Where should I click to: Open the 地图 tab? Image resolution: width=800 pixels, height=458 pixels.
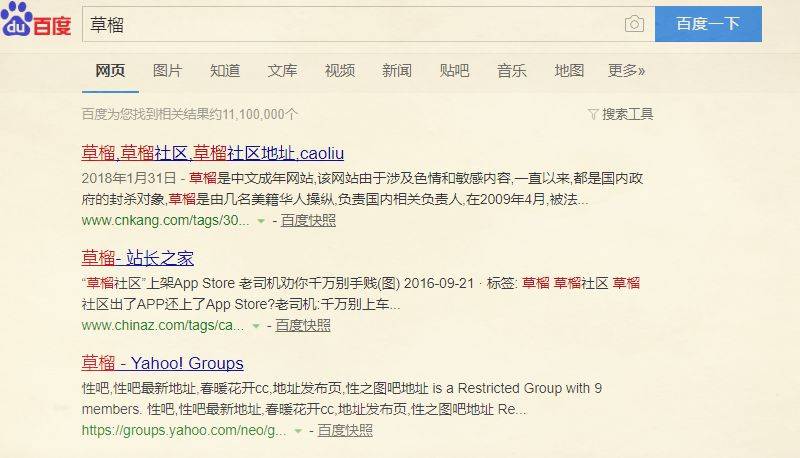569,71
